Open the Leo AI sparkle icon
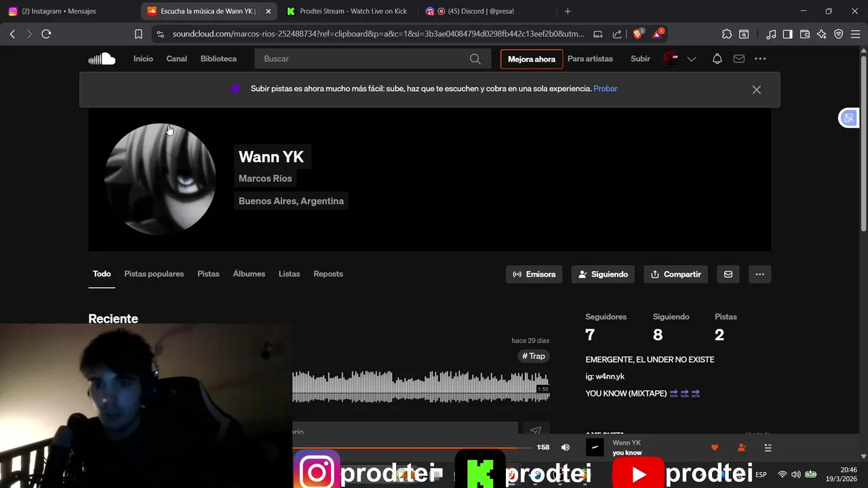The height and width of the screenshot is (488, 868). click(x=822, y=34)
